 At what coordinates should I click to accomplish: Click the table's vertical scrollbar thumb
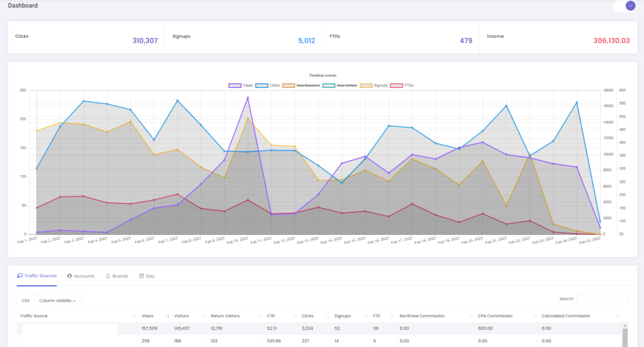click(x=625, y=338)
